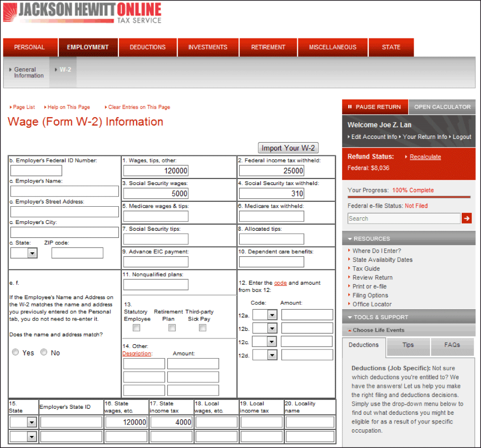Click Pause Return button
The image size is (481, 448).
tap(375, 107)
